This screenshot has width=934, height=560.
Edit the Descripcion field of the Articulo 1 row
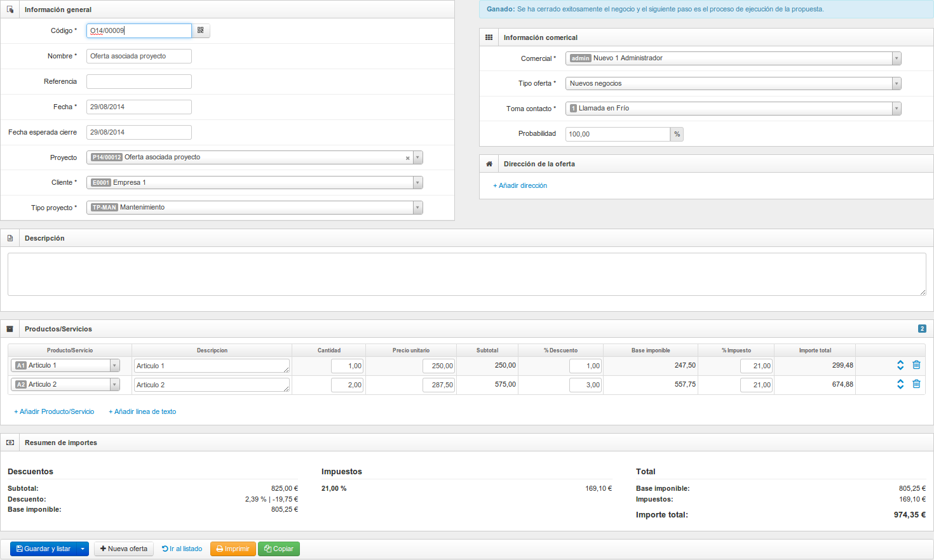212,366
